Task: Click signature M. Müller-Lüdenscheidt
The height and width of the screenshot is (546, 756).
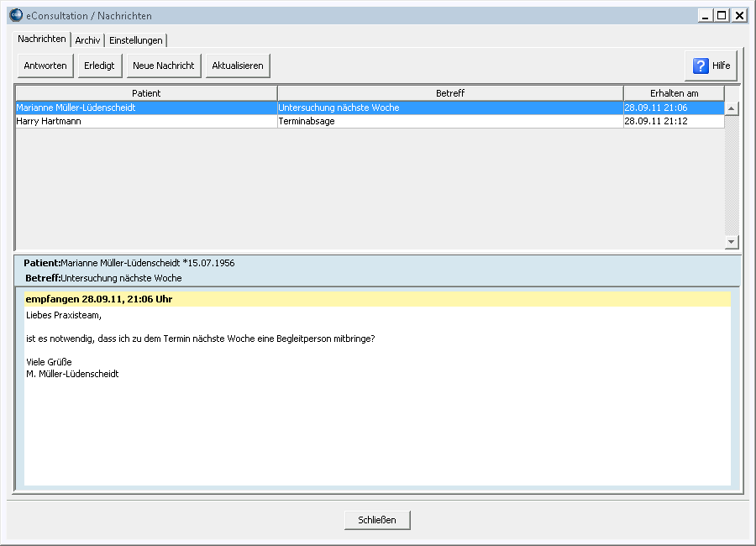Action: point(72,374)
